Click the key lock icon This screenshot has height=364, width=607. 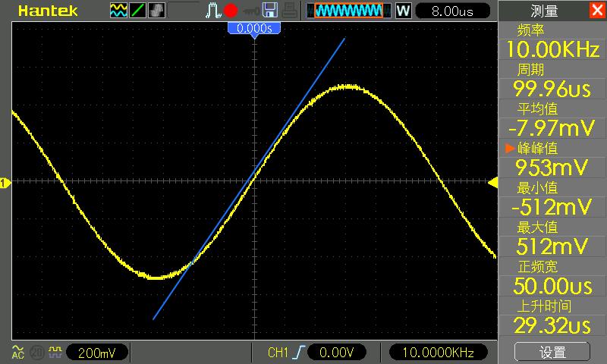(x=251, y=11)
